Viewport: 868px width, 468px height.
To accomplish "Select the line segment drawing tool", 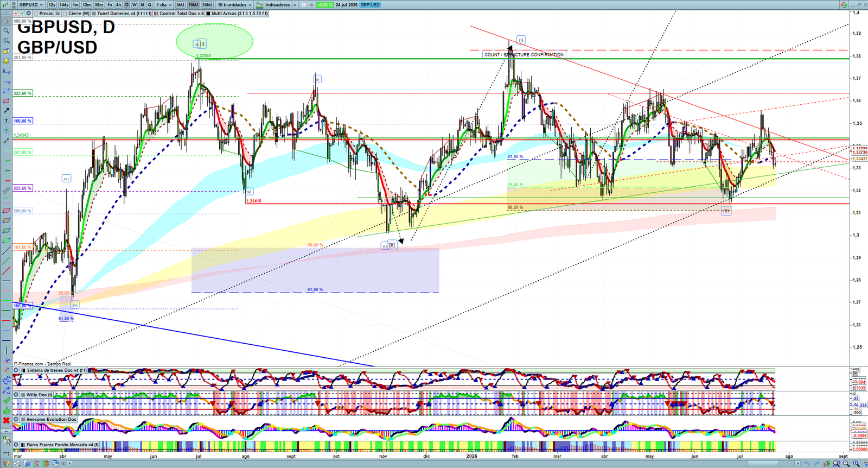I will [x=7, y=141].
